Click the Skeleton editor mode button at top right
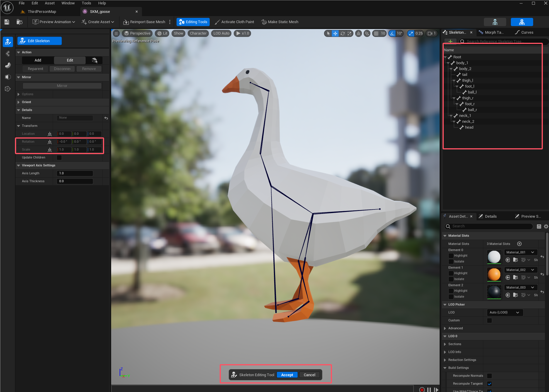Image resolution: width=549 pixels, height=392 pixels. click(495, 22)
